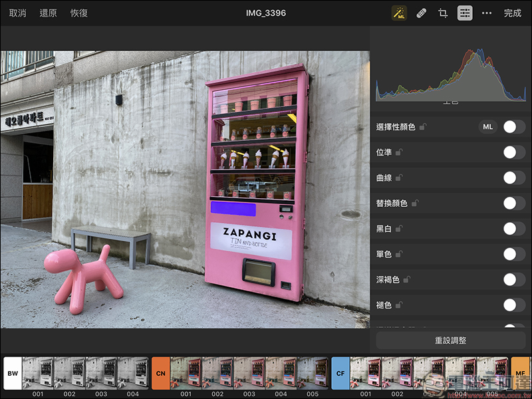This screenshot has width=532, height=399.
Task: Enable the 位準 adjustment switch
Action: tap(514, 152)
